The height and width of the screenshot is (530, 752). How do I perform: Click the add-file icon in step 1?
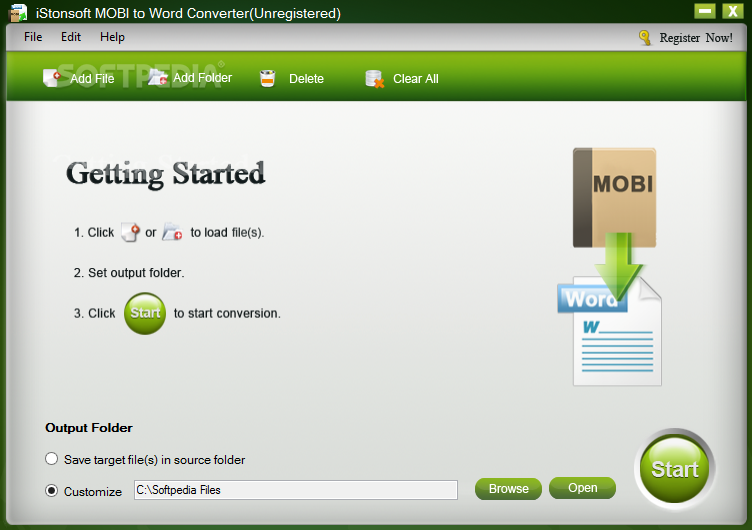130,232
